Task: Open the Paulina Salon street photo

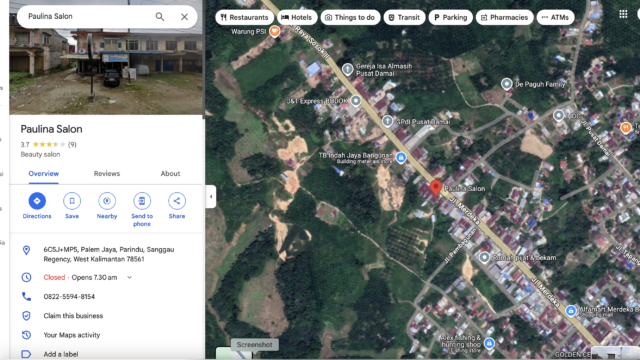Action: pos(106,71)
